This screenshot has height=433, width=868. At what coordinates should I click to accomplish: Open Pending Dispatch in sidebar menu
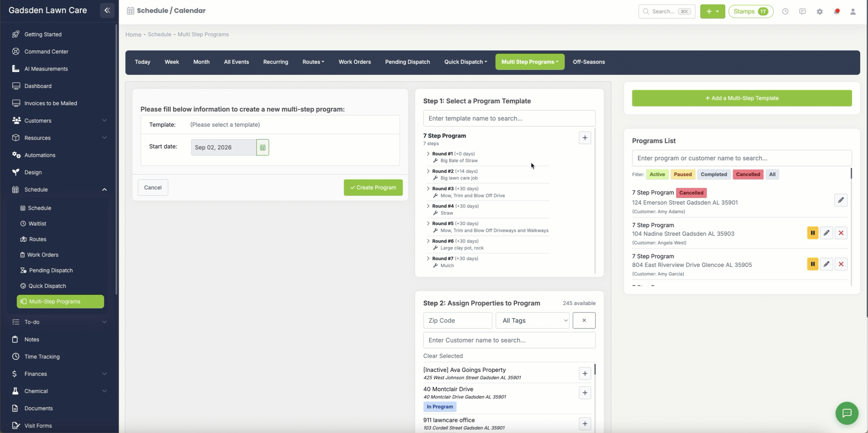[x=51, y=270]
